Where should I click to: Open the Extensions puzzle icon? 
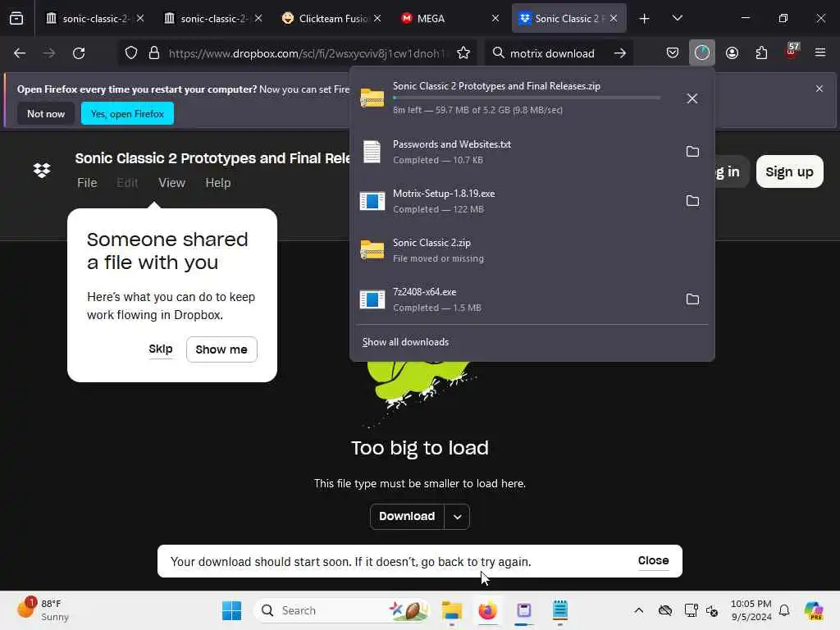pyautogui.click(x=761, y=52)
